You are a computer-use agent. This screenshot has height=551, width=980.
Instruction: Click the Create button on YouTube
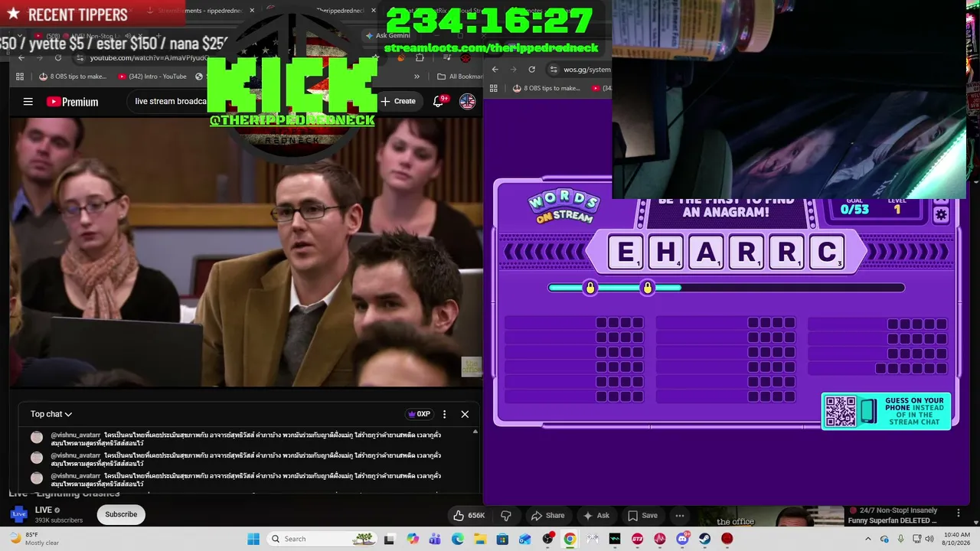[x=398, y=101]
